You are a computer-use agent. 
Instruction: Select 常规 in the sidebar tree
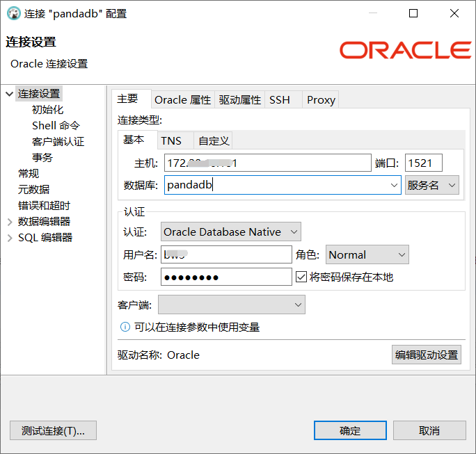29,174
